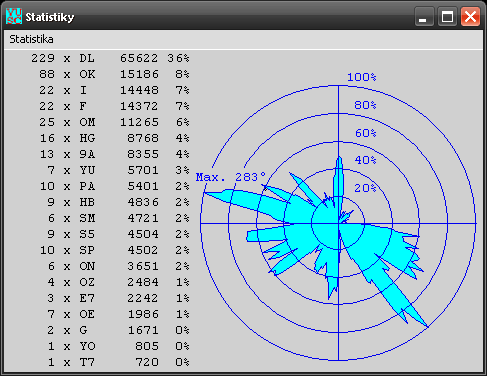The width and height of the screenshot is (487, 376).
Task: Select the DL row with 65622 points
Action: click(110, 58)
